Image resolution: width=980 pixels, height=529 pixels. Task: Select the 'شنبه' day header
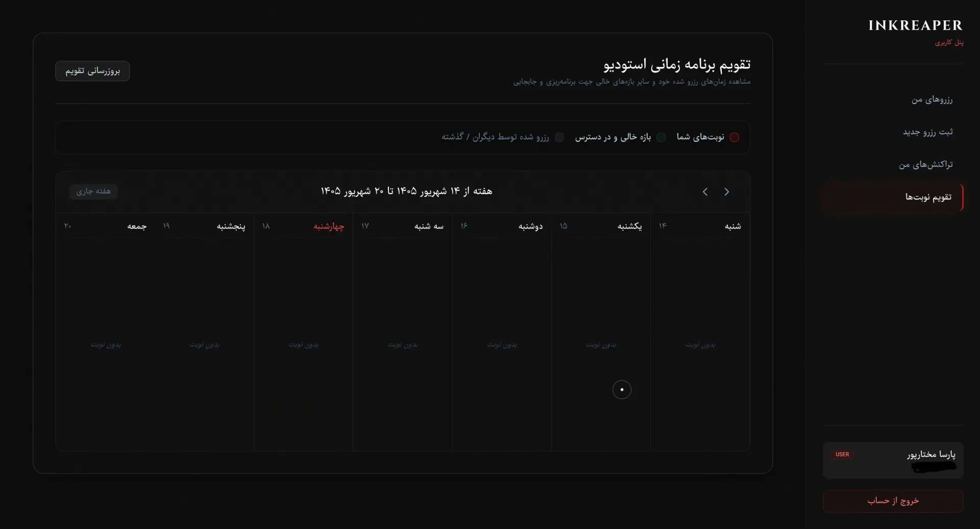pyautogui.click(x=732, y=226)
